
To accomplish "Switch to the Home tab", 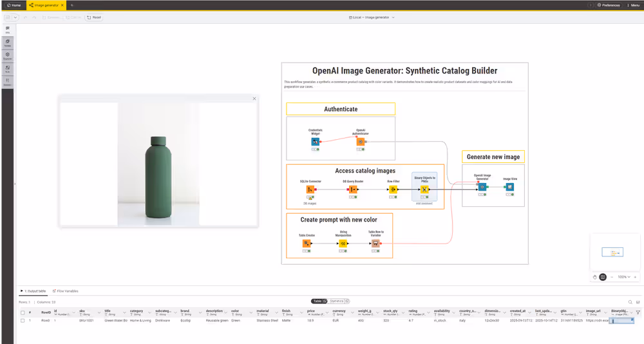I will (14, 5).
